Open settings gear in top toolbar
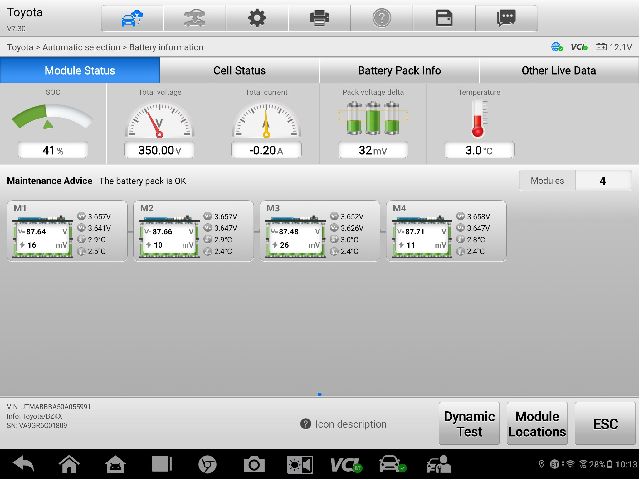Screen dimensions: 640x480 click(256, 18)
